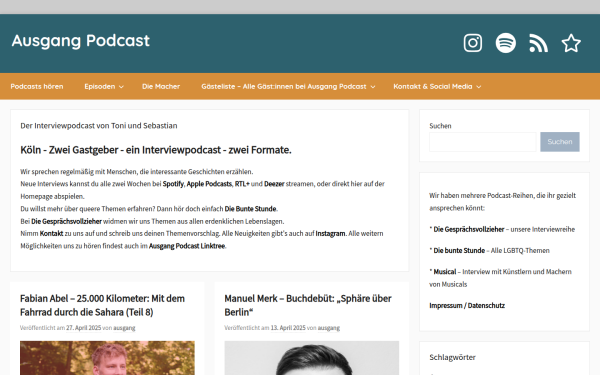The height and width of the screenshot is (375, 600).
Task: Click the star icon in header
Action: (571, 43)
